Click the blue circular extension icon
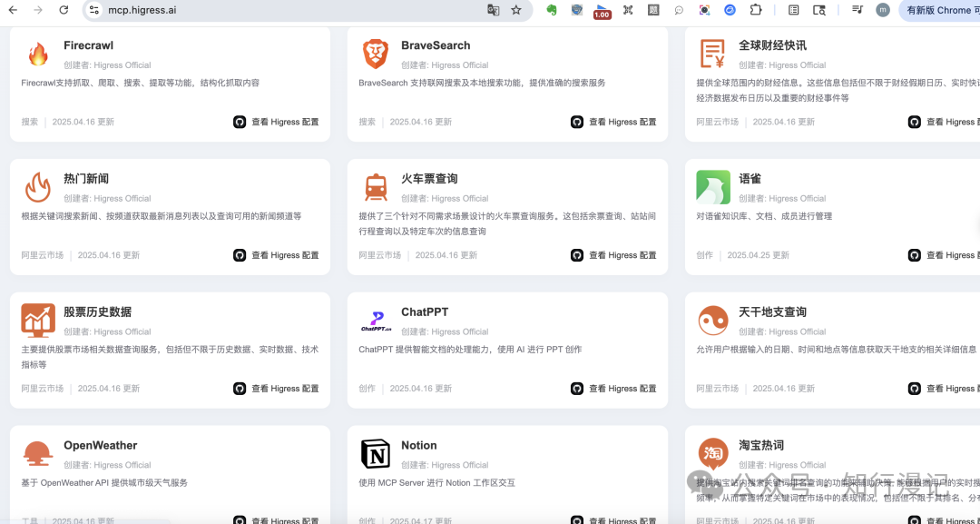Viewport: 980px width, 524px height. [x=730, y=10]
